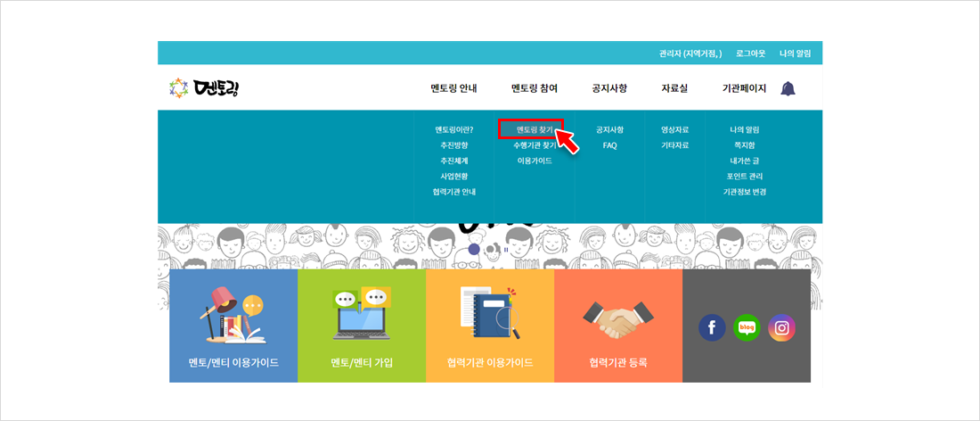Open the 멘토/멘티 이용가이드 tile
Image resolution: width=980 pixels, height=421 pixels.
coord(233,326)
